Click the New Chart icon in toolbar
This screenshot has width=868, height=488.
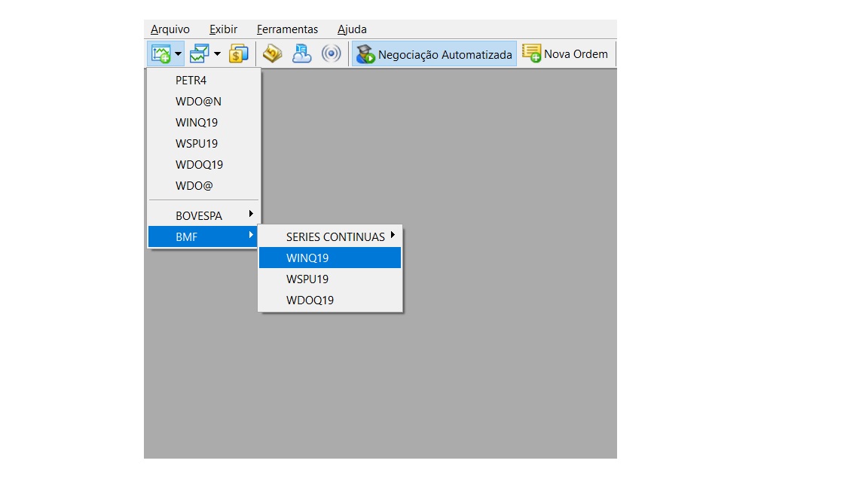(x=160, y=54)
